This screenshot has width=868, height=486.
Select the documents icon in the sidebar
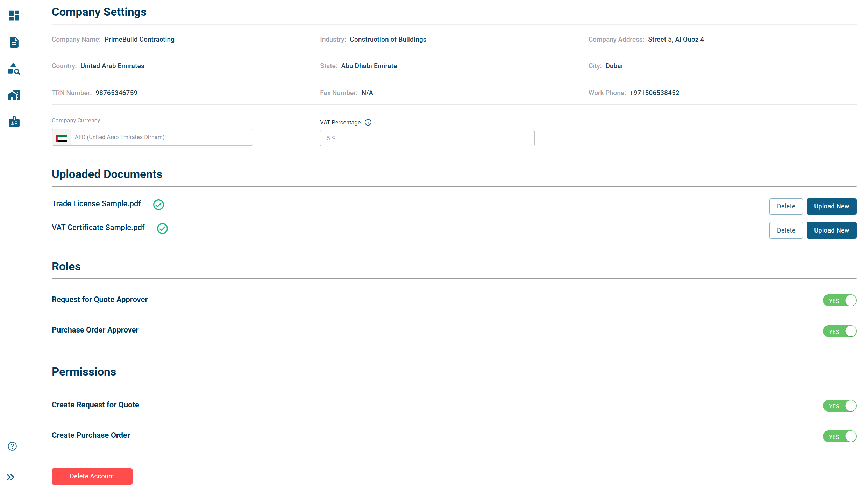pyautogui.click(x=14, y=42)
